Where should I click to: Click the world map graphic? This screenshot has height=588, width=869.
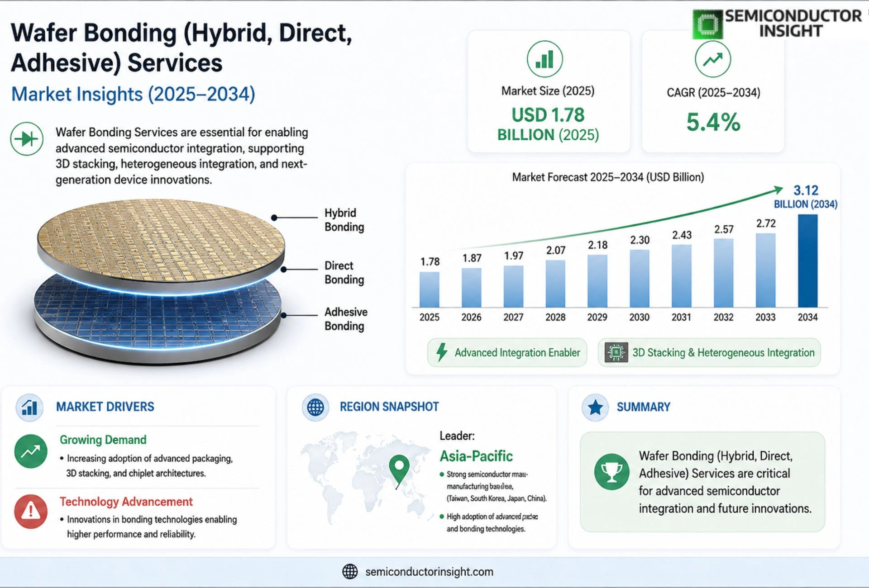(x=366, y=477)
